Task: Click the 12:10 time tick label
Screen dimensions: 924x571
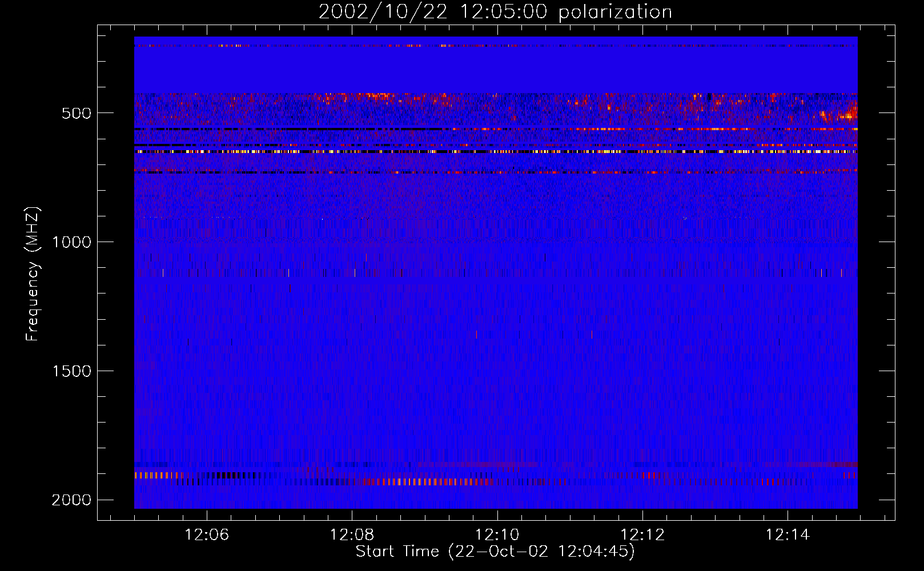Action: (x=497, y=535)
